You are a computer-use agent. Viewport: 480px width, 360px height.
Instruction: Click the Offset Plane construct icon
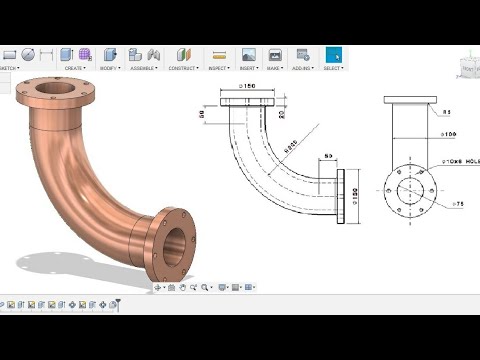pyautogui.click(x=184, y=55)
